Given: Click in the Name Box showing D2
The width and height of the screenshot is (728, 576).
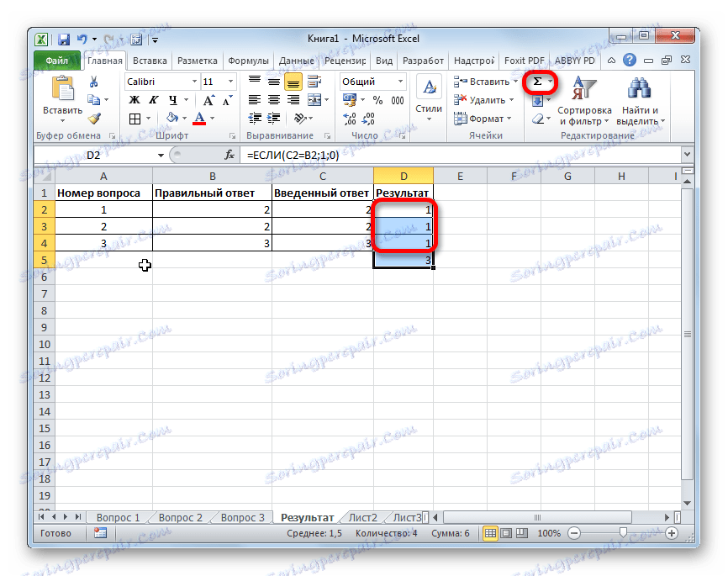Looking at the screenshot, I should coord(94,156).
